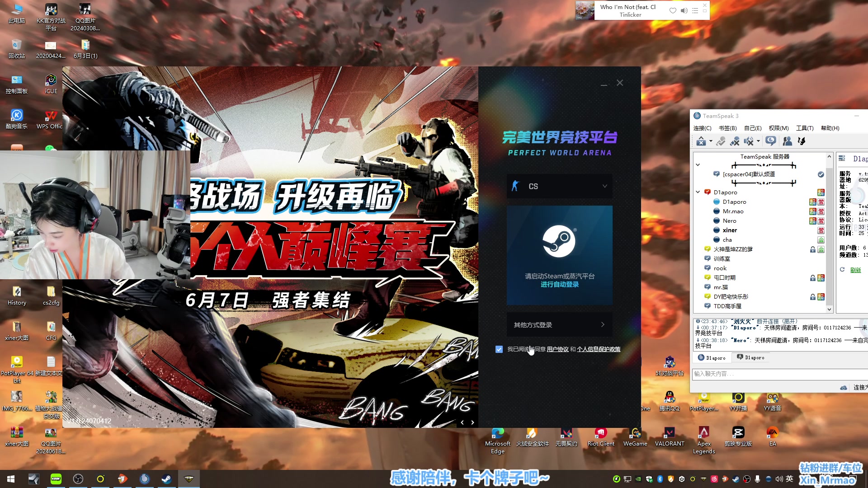
Task: Select the [cspacer04]默认频道 channel
Action: tap(749, 174)
